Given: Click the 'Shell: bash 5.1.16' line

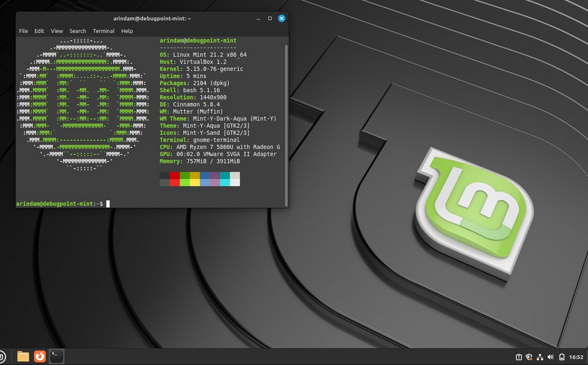Looking at the screenshot, I should click(x=190, y=90).
